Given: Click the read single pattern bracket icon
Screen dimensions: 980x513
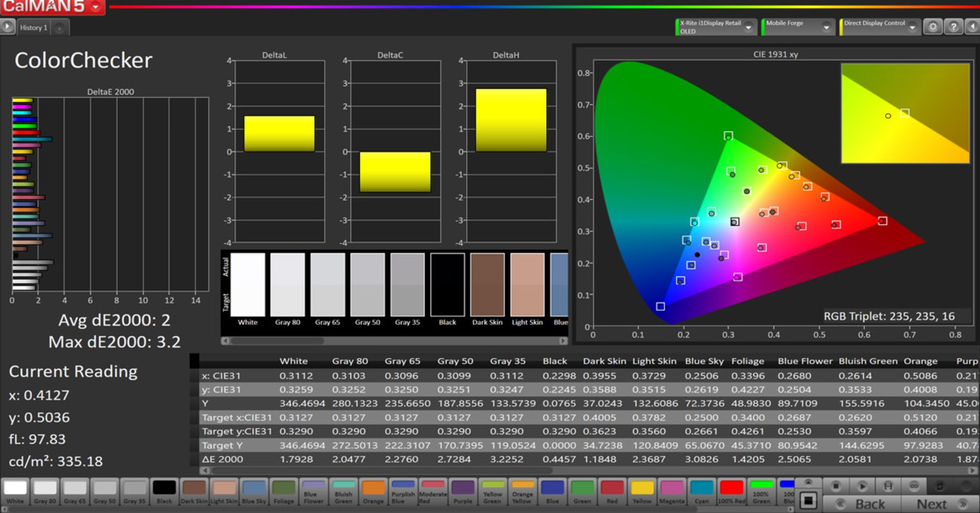Looking at the screenshot, I should [x=888, y=486].
